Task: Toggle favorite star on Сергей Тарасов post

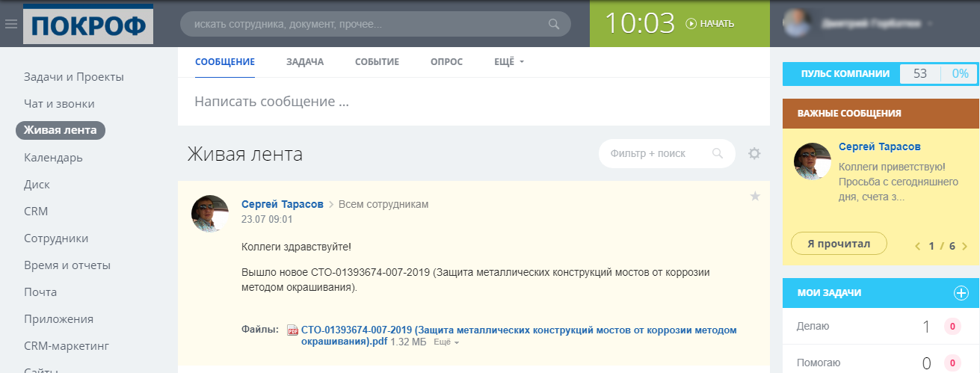Action: (x=755, y=197)
